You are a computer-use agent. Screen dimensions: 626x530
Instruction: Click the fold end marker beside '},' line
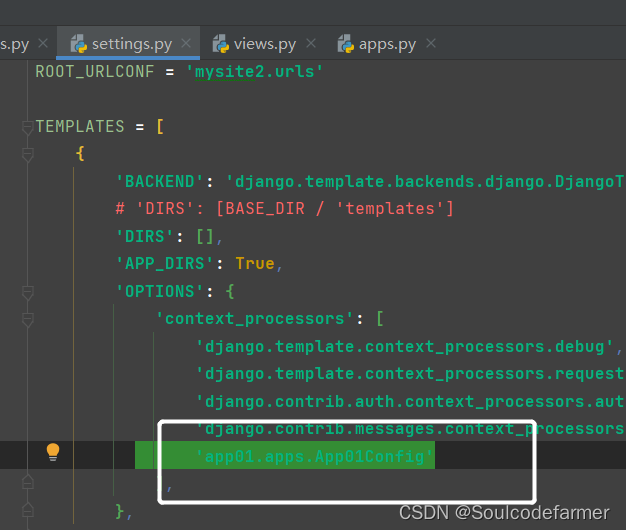[27, 509]
